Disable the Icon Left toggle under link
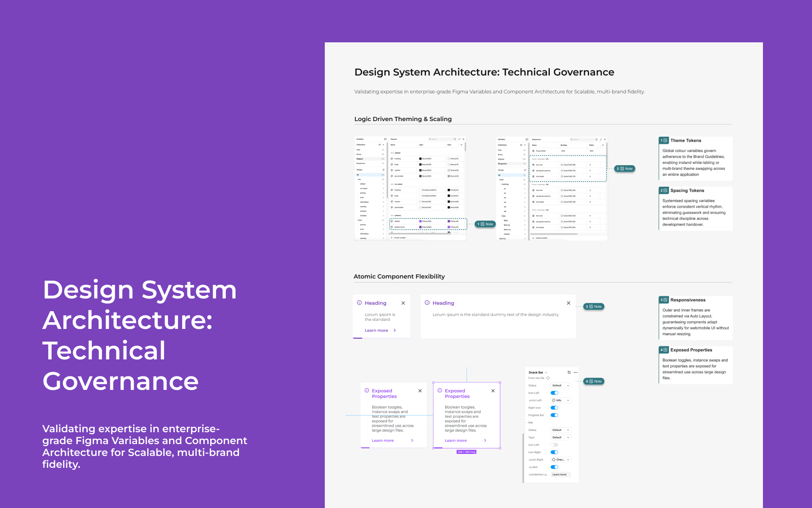This screenshot has width=812, height=508. tap(554, 444)
